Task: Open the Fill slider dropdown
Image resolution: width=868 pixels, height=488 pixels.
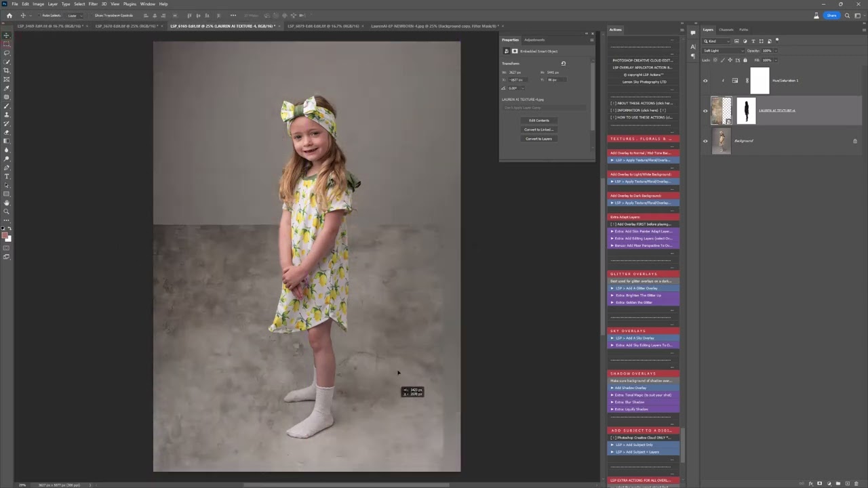Action: [x=774, y=60]
